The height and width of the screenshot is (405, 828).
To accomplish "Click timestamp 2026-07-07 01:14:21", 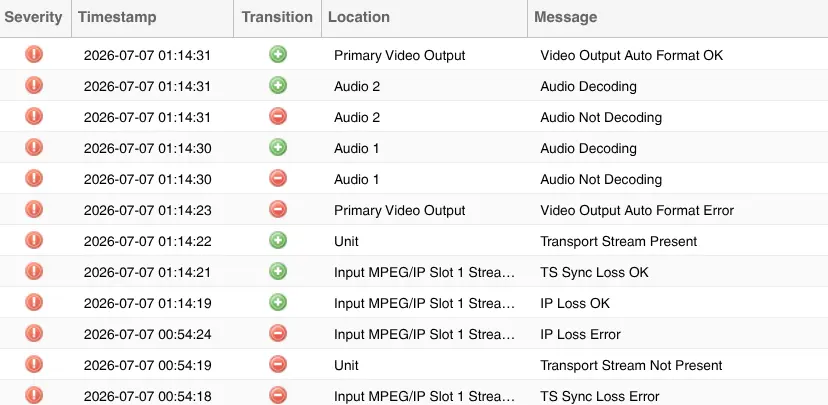I will point(147,272).
